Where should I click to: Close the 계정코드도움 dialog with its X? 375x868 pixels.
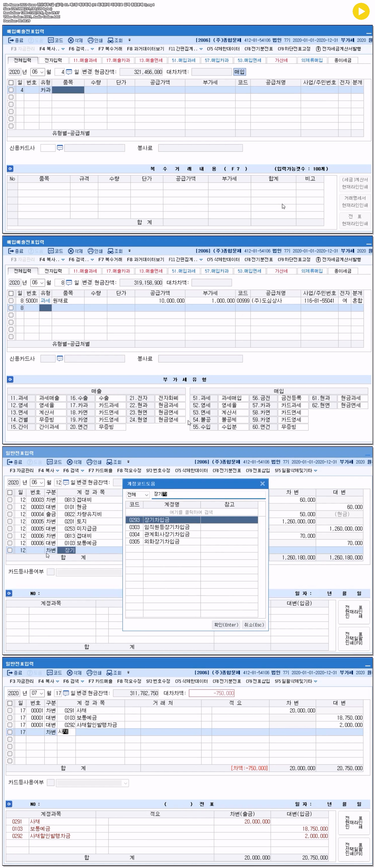click(x=262, y=484)
